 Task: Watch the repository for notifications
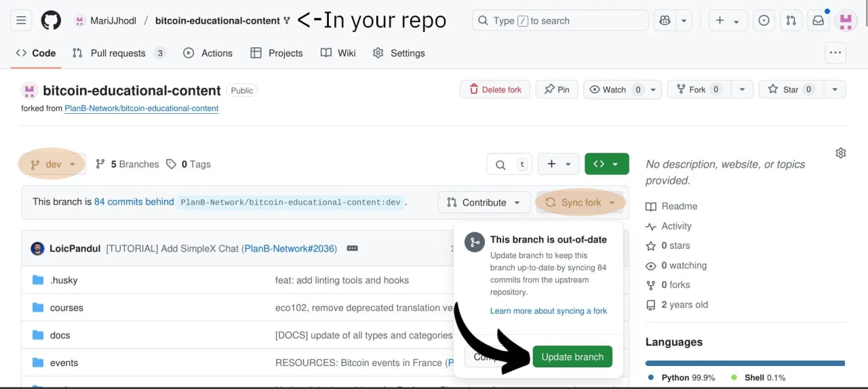[608, 89]
